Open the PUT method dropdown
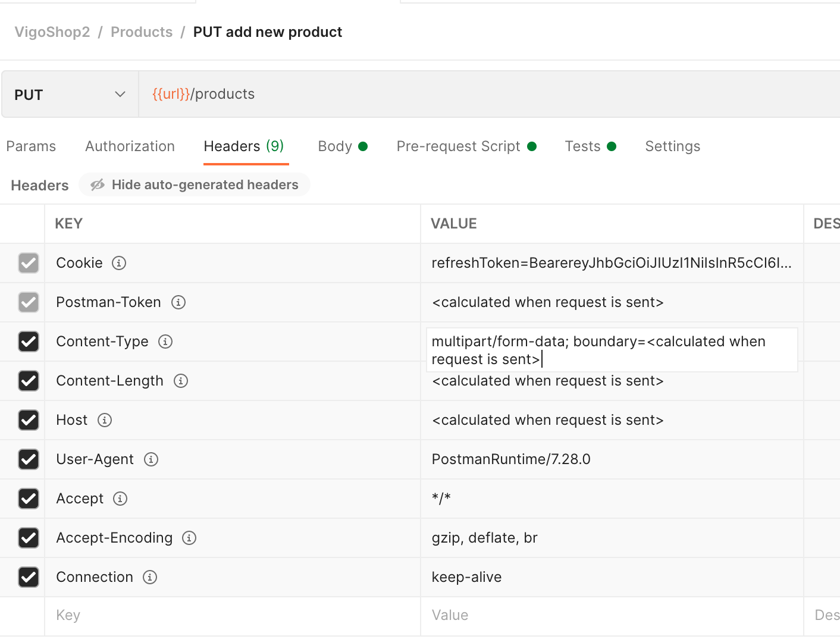840x639 pixels. tap(70, 95)
